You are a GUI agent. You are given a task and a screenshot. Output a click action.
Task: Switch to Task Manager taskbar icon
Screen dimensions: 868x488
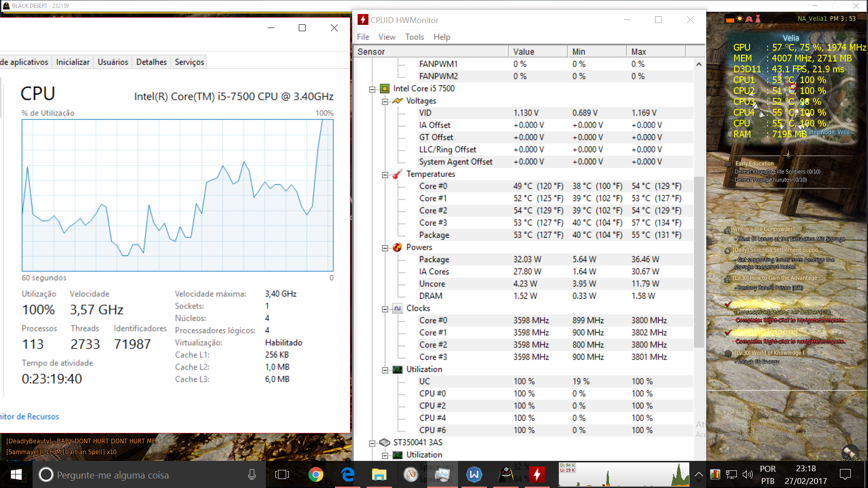tap(442, 474)
